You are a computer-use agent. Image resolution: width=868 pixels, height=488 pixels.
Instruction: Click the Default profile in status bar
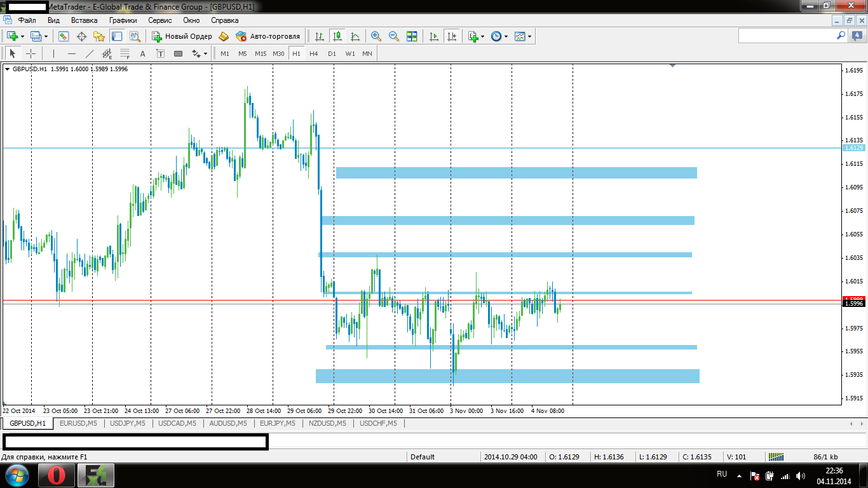(x=423, y=456)
